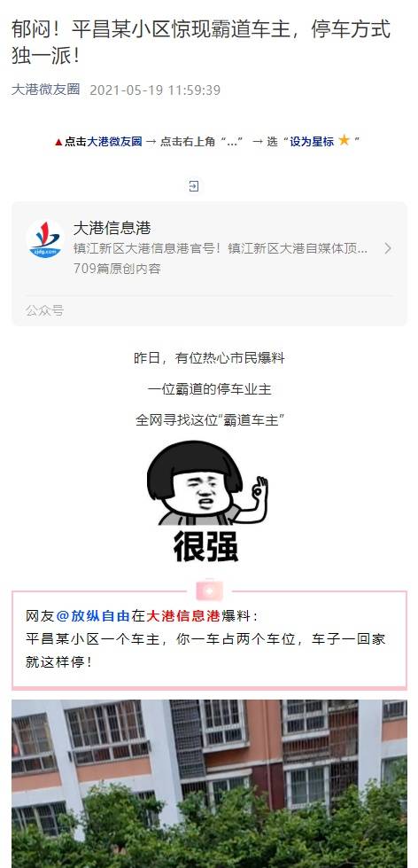This screenshot has width=418, height=868.
Task: Click the pink first-aid kit divider icon
Action: [210, 590]
